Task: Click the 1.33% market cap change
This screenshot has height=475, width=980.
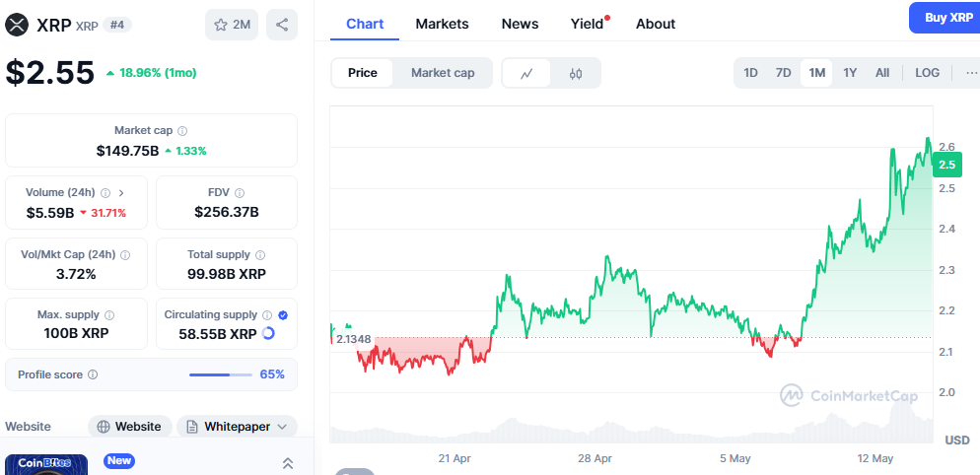Action: tap(190, 151)
